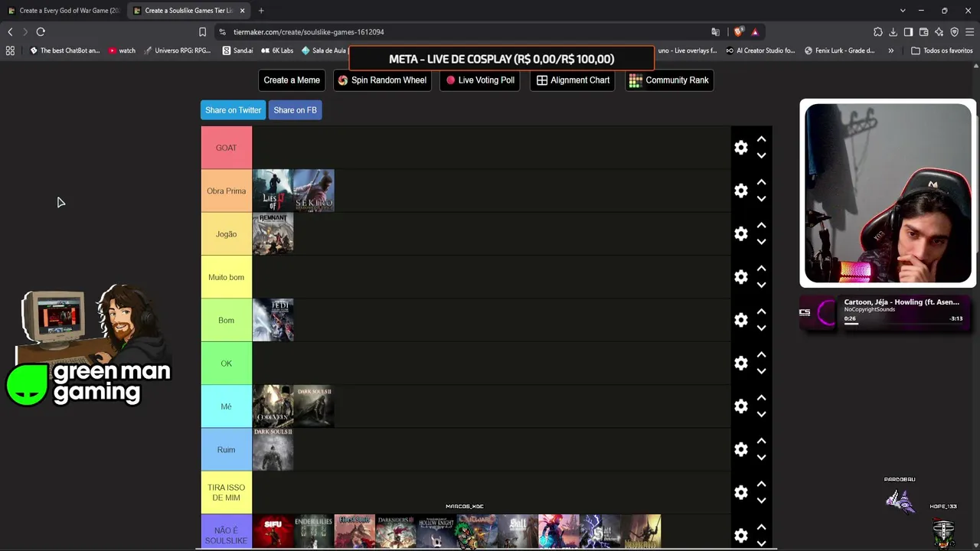This screenshot has width=980, height=551.
Task: Select Dark Souls III thumbnail in Ruim tier
Action: [273, 449]
